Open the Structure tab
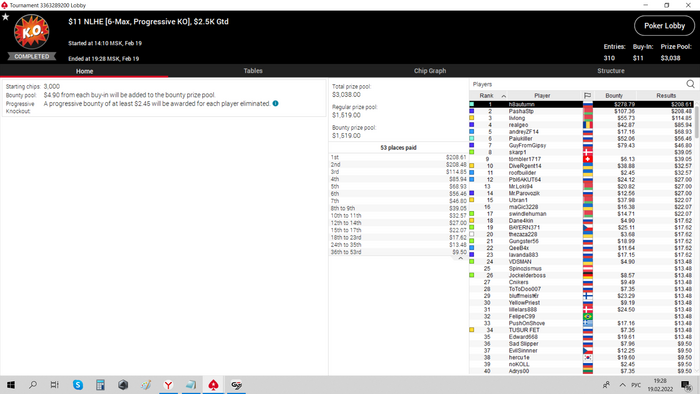Image resolution: width=700 pixels, height=394 pixels. coord(611,71)
